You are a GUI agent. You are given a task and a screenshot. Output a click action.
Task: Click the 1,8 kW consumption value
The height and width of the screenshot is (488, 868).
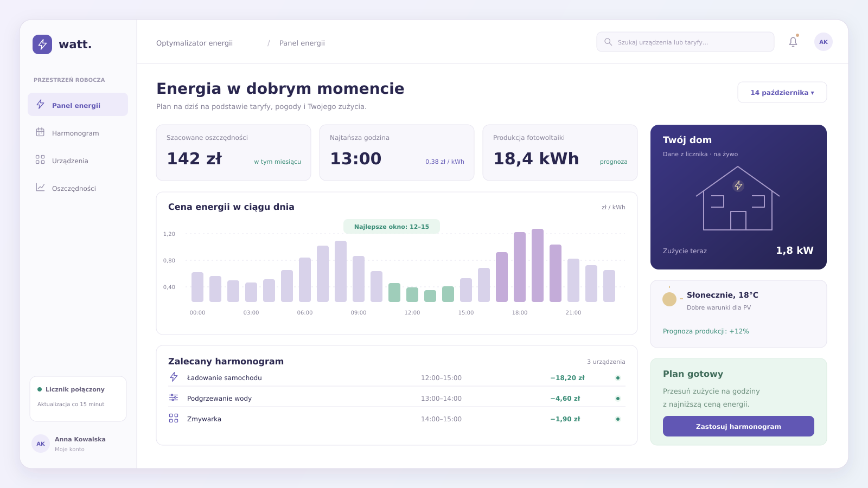[x=795, y=250]
